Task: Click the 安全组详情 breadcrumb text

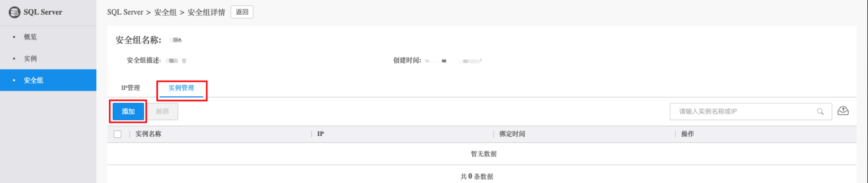Action: click(206, 12)
